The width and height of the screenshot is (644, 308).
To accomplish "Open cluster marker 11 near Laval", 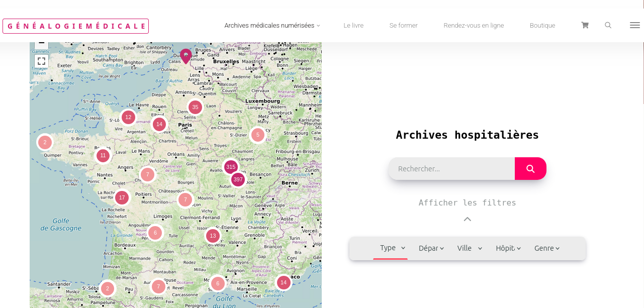I will 103,156.
